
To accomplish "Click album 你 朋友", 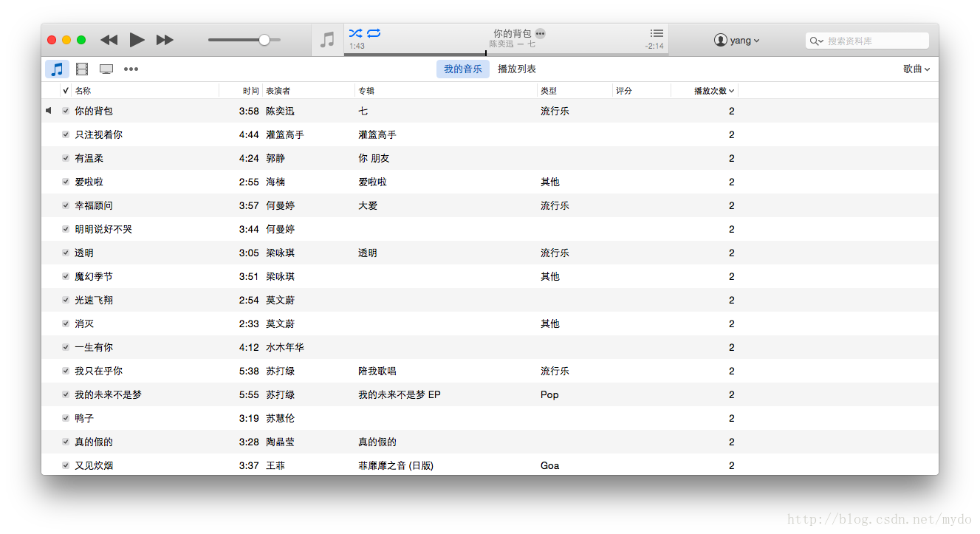I will 374,158.
